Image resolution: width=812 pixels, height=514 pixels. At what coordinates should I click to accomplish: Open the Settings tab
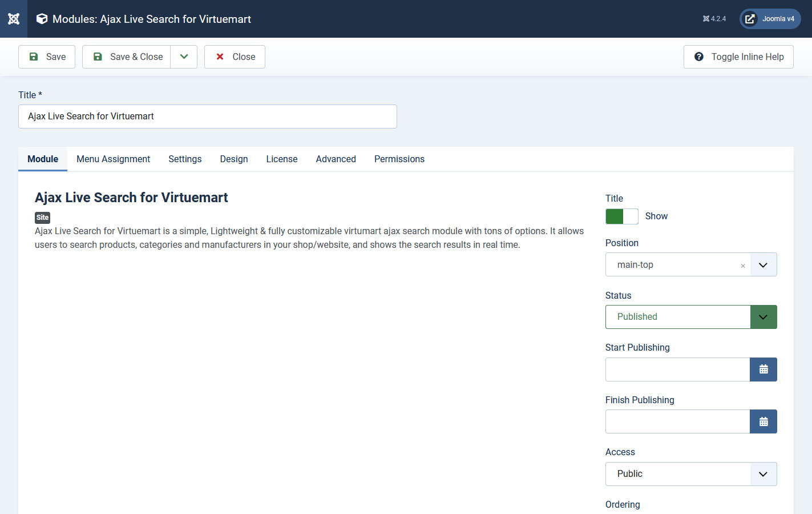[x=185, y=159]
